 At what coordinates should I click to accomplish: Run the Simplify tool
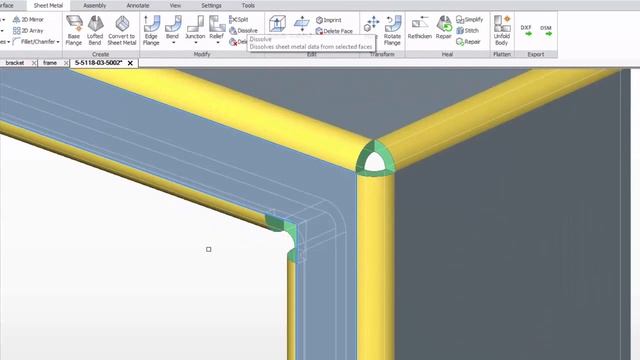(469, 20)
